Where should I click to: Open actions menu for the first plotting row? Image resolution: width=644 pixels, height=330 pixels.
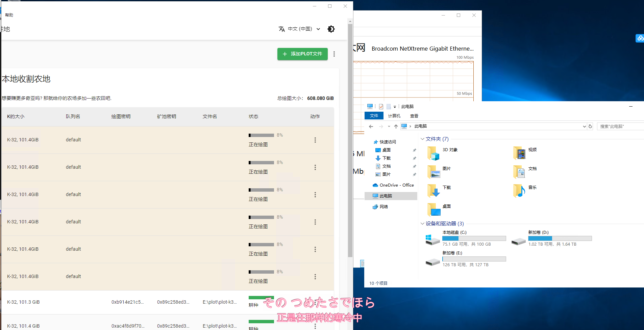point(315,140)
